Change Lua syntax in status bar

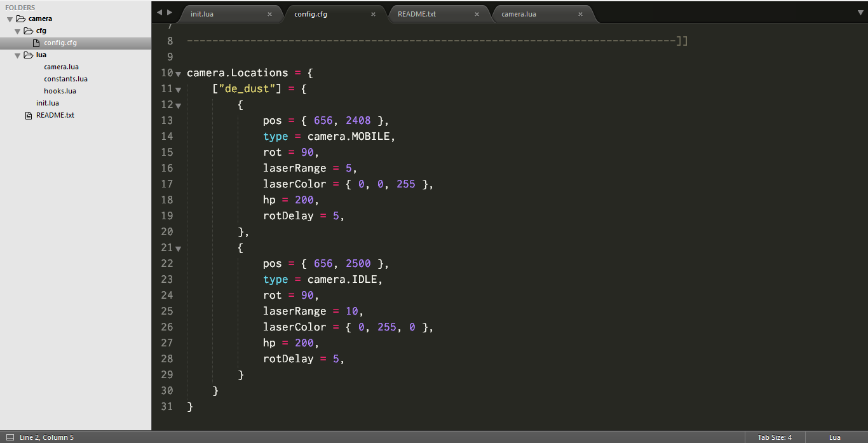pos(834,437)
